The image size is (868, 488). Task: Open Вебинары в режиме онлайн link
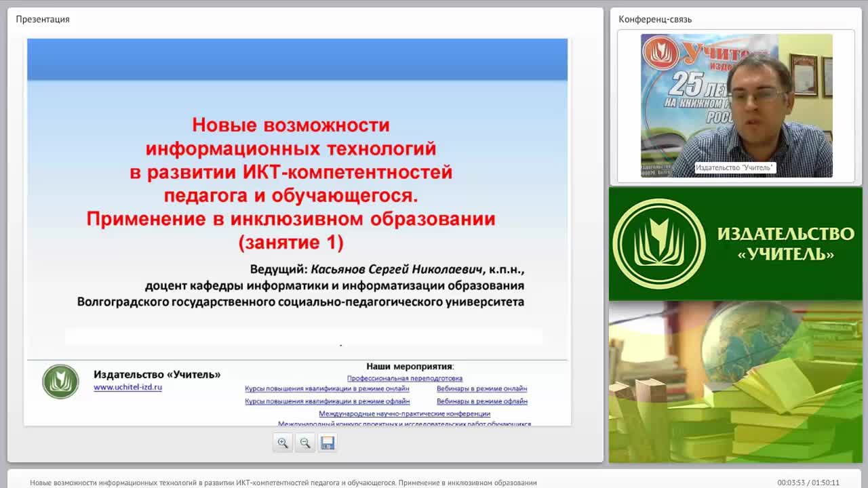(482, 389)
